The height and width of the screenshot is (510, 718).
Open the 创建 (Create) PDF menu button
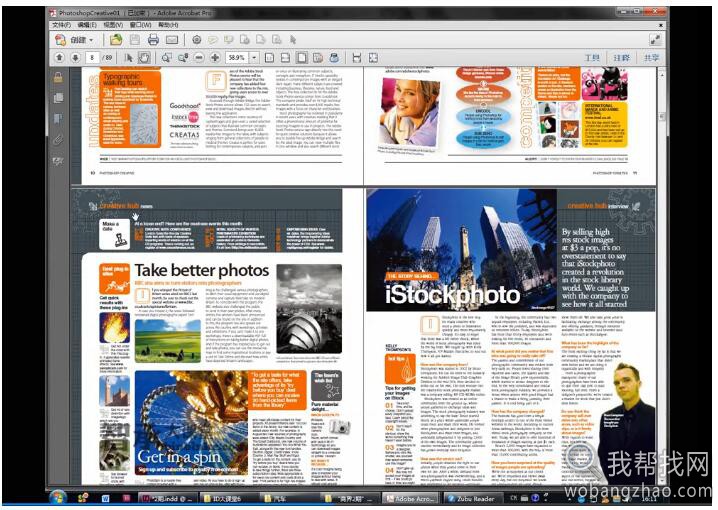pos(74,40)
